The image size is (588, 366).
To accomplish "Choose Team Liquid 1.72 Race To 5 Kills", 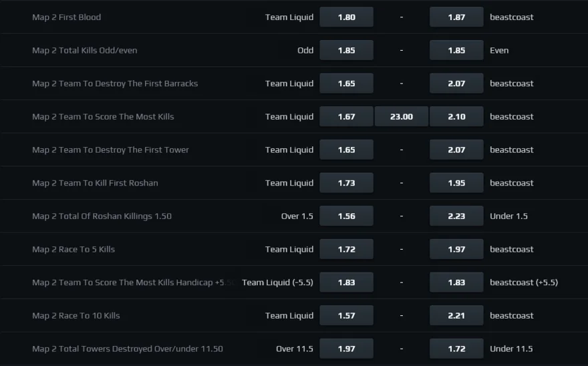I will point(346,249).
